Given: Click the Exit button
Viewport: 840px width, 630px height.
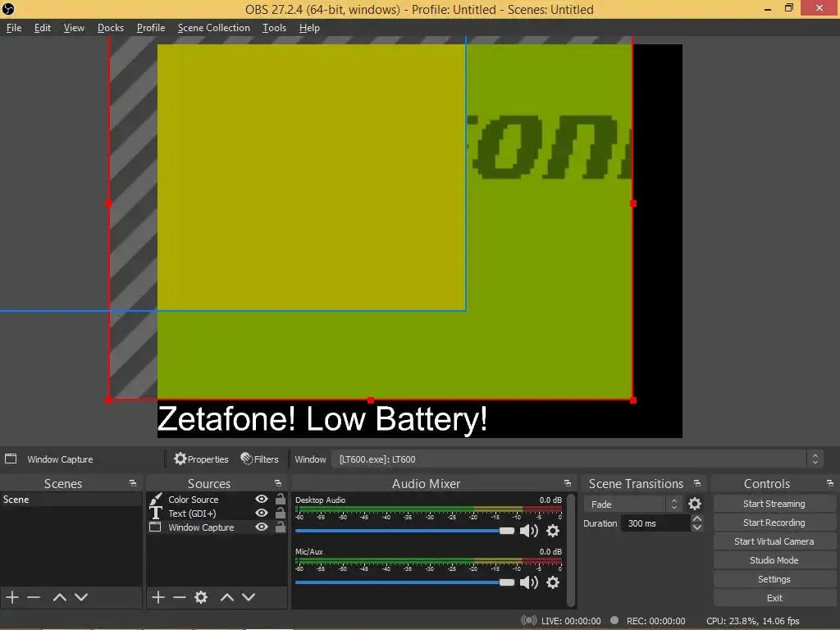Looking at the screenshot, I should [x=774, y=598].
